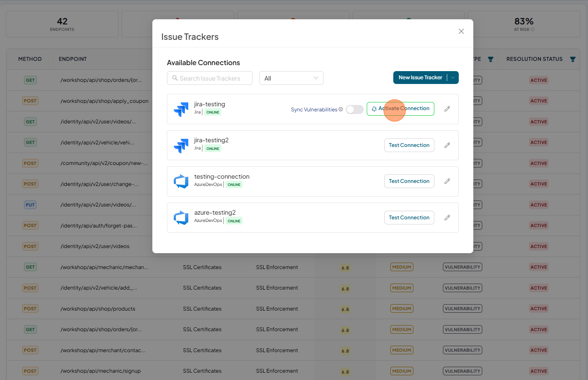Open /workshop/api/mechanic/mechan... endpoint

(x=104, y=267)
